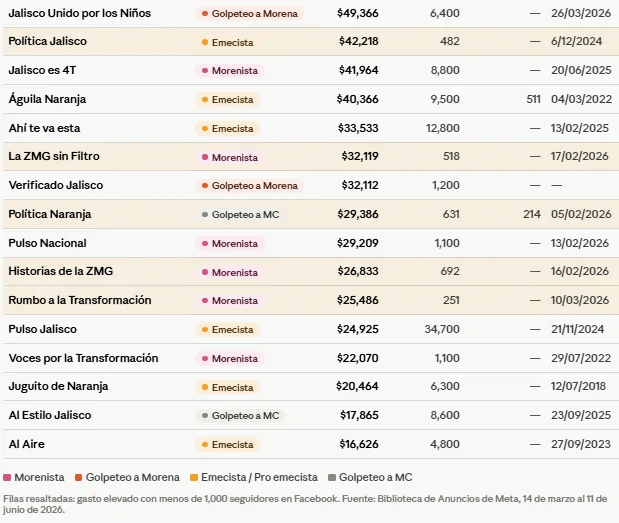619x523 pixels.
Task: Click Golpeteo a MC tag for Política Naranja
Action: (240, 215)
